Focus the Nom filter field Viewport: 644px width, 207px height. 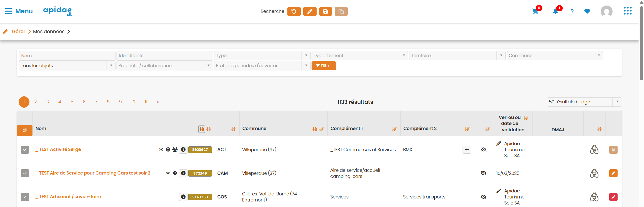tap(67, 56)
